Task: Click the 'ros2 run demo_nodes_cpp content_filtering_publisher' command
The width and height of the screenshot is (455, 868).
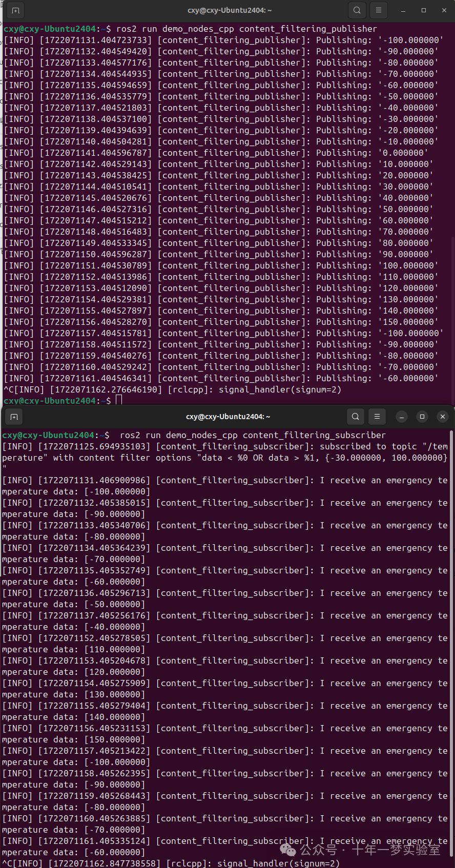Action: click(x=246, y=29)
